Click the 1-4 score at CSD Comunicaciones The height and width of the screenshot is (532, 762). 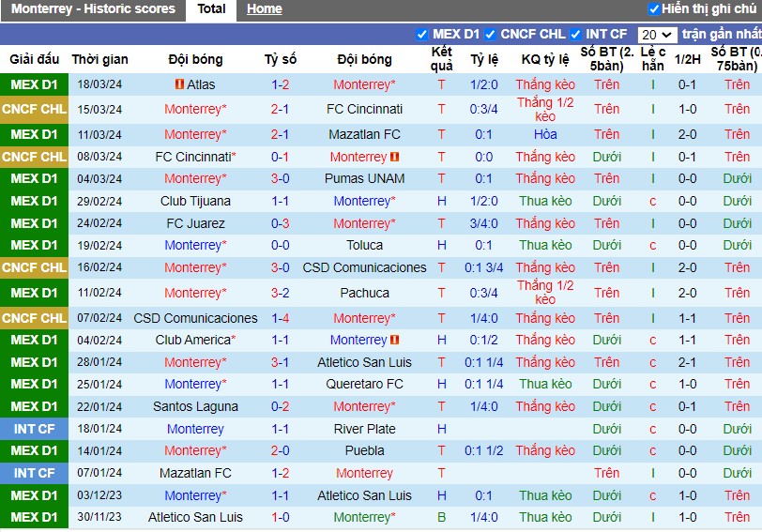280,318
